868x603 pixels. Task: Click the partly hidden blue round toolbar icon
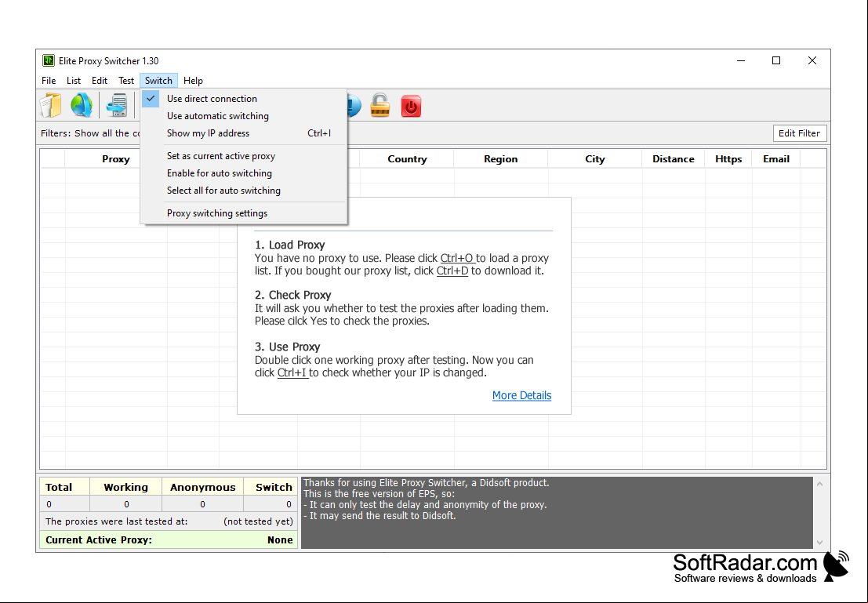354,105
